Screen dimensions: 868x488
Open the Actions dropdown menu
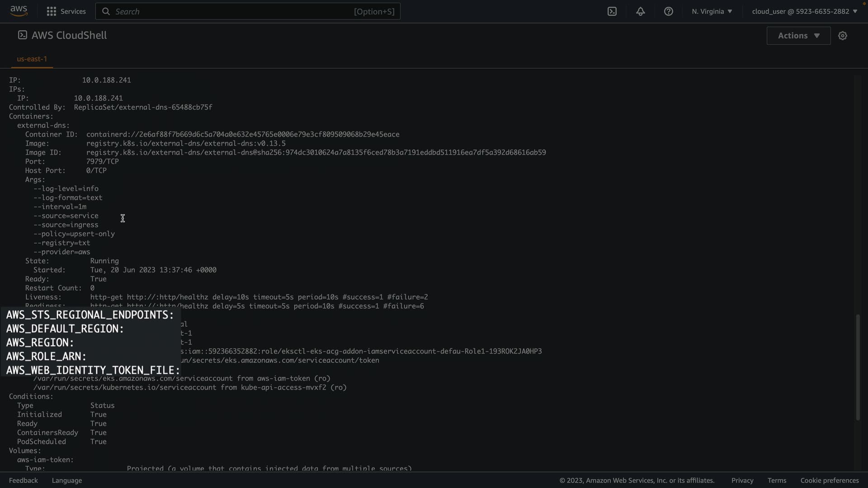(798, 36)
